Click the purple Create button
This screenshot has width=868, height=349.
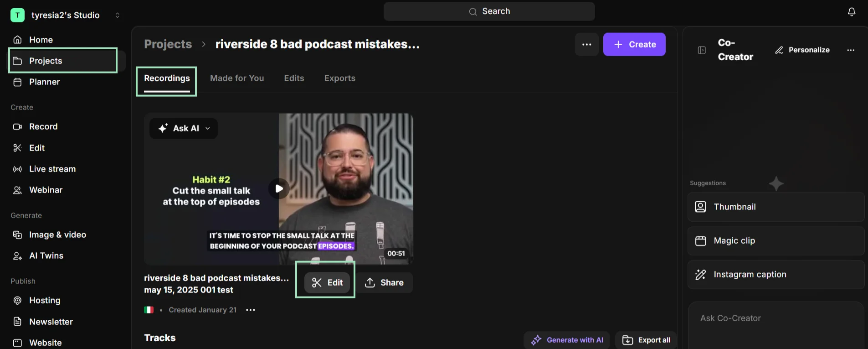[634, 44]
